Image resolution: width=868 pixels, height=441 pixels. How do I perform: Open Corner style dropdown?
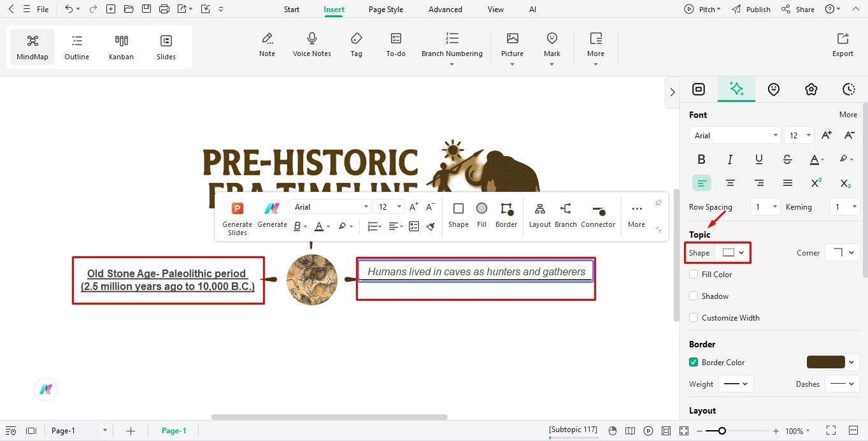(843, 253)
